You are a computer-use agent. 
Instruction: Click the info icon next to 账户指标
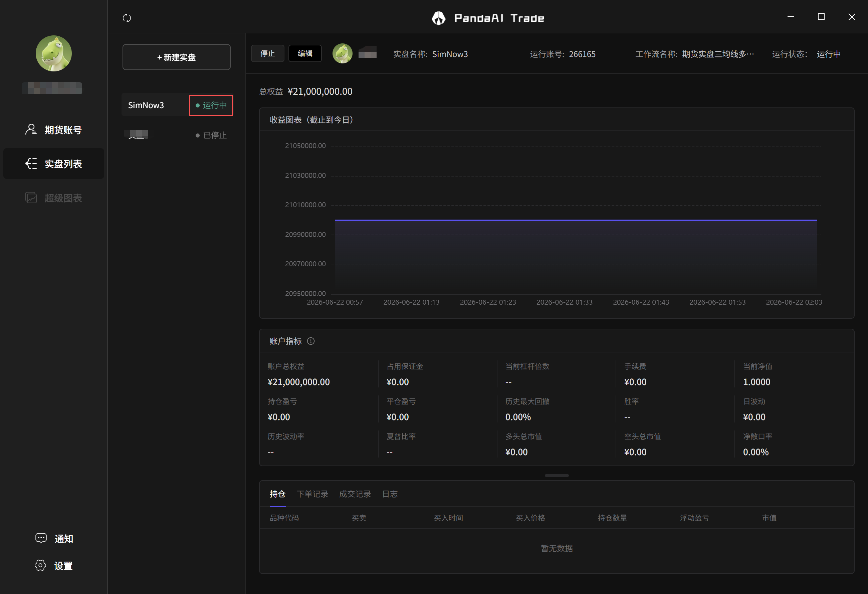(311, 341)
